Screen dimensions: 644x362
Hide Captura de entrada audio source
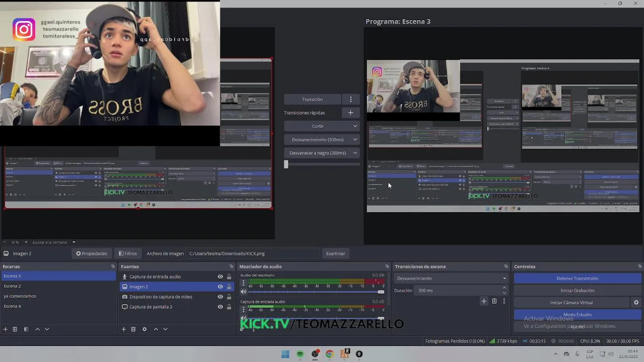pos(220,277)
